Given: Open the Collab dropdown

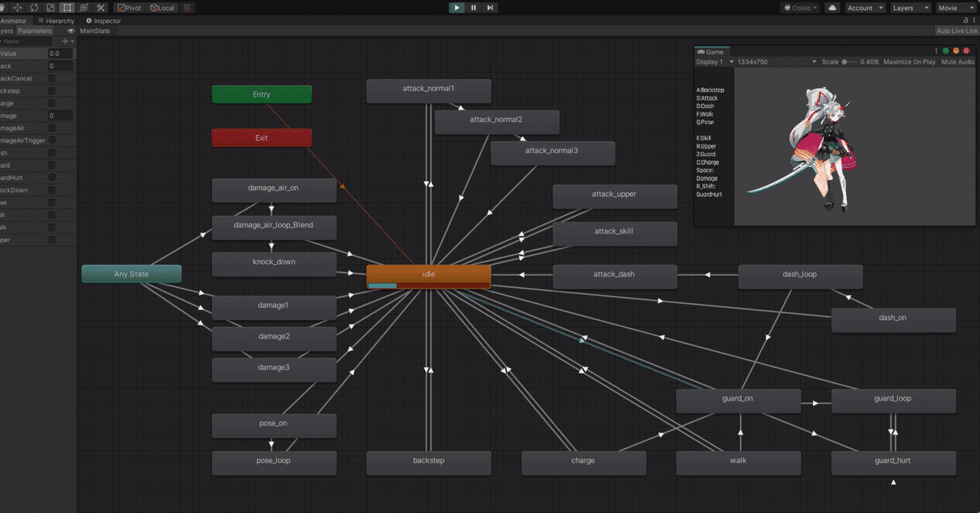Looking at the screenshot, I should point(800,8).
